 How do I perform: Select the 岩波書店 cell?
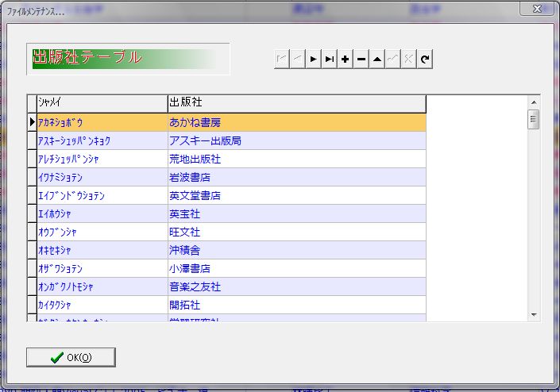coord(295,177)
